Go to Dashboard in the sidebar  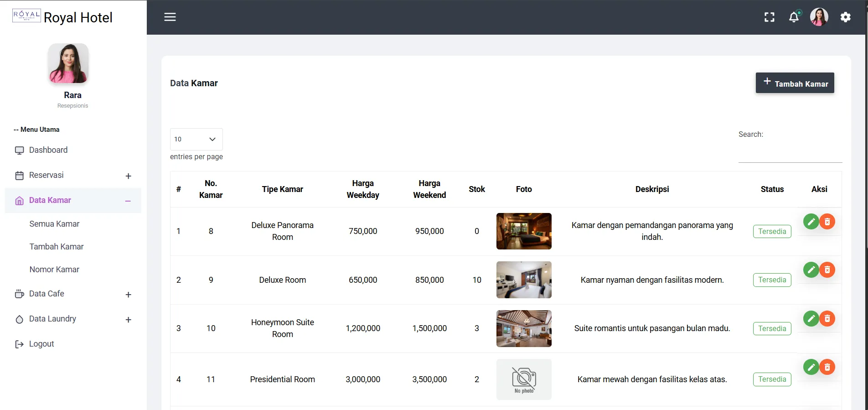click(x=48, y=150)
